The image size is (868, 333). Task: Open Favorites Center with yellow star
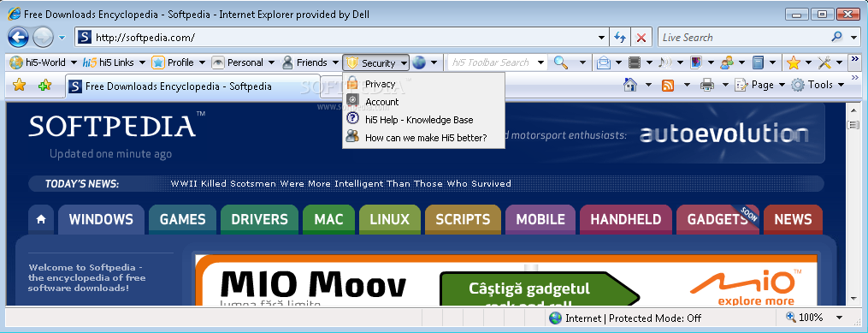20,86
